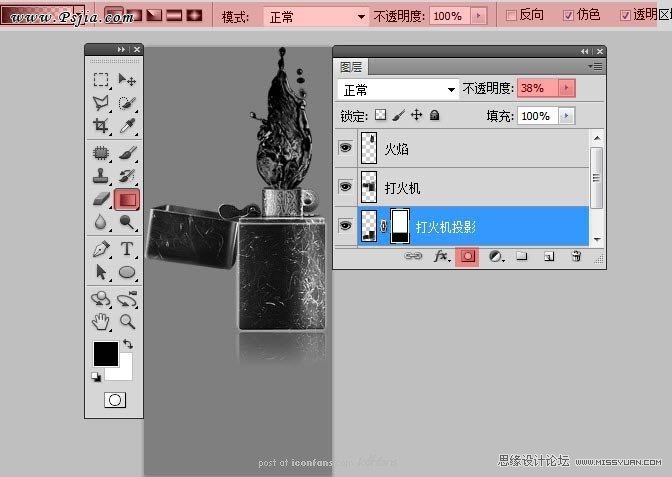Toggle lock position
The image size is (672, 477).
point(416,115)
